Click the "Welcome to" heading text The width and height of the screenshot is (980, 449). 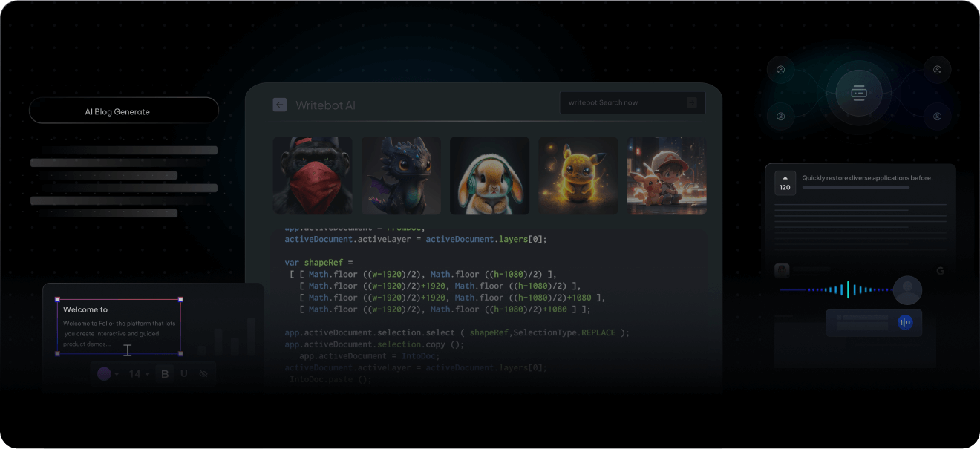coord(85,309)
